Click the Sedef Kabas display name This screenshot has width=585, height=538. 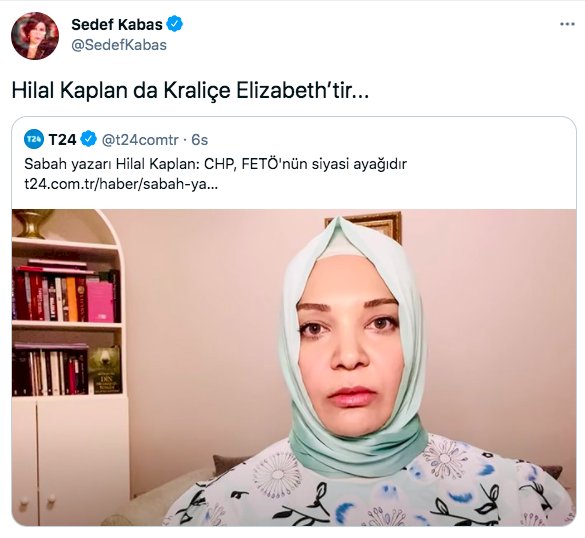(x=117, y=25)
